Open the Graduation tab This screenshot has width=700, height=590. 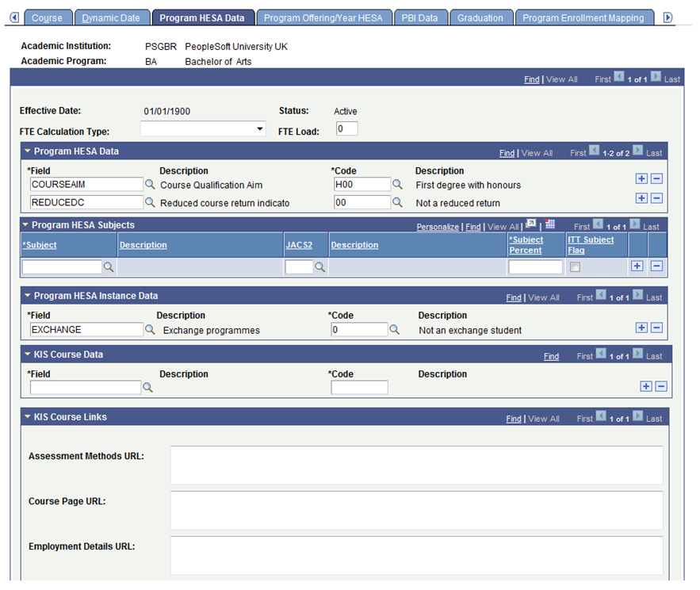click(481, 16)
